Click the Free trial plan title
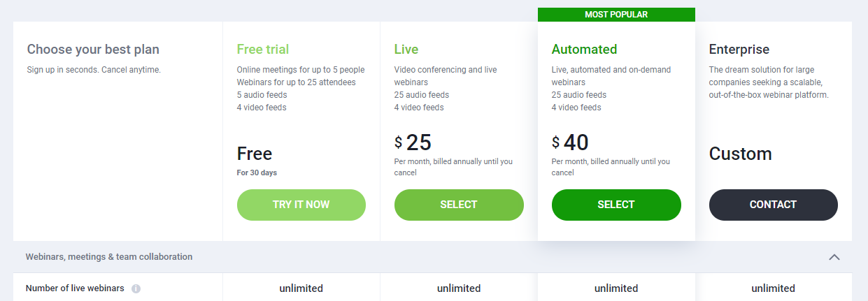The width and height of the screenshot is (868, 301). click(262, 50)
